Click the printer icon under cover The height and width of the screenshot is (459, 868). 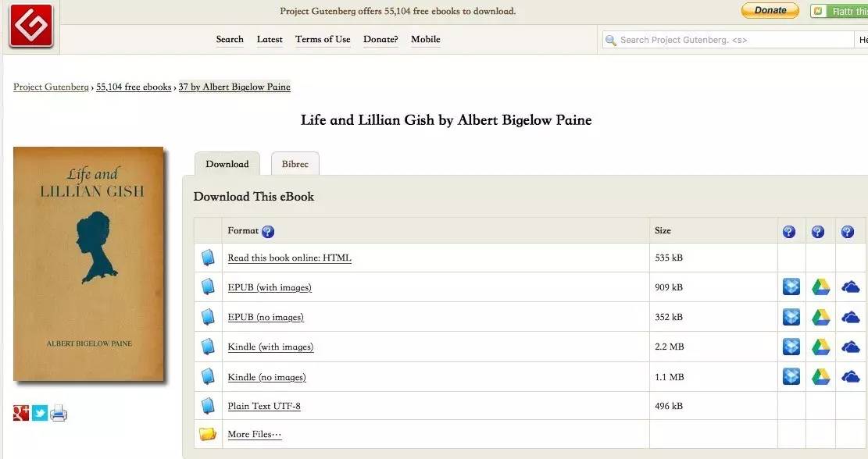(x=59, y=413)
